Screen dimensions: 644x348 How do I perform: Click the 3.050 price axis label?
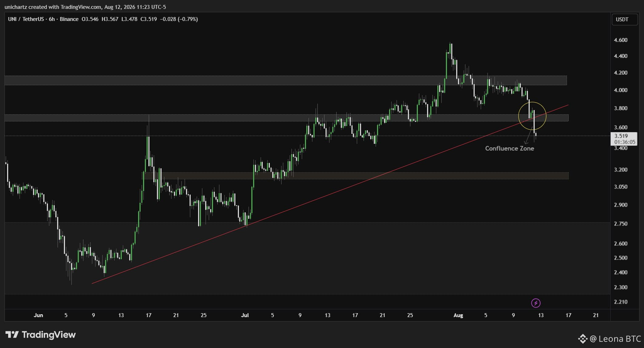pos(621,187)
